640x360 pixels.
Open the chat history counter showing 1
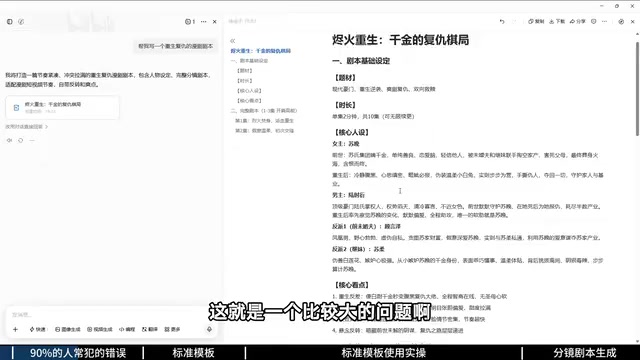(x=190, y=22)
